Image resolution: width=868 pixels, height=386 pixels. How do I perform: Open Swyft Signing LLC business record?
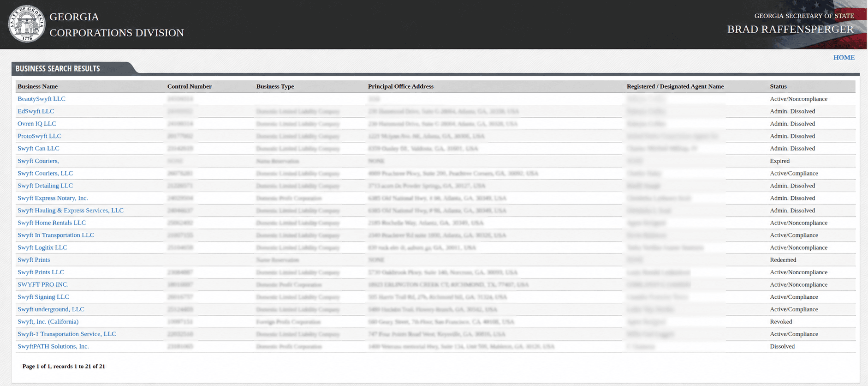(x=43, y=297)
